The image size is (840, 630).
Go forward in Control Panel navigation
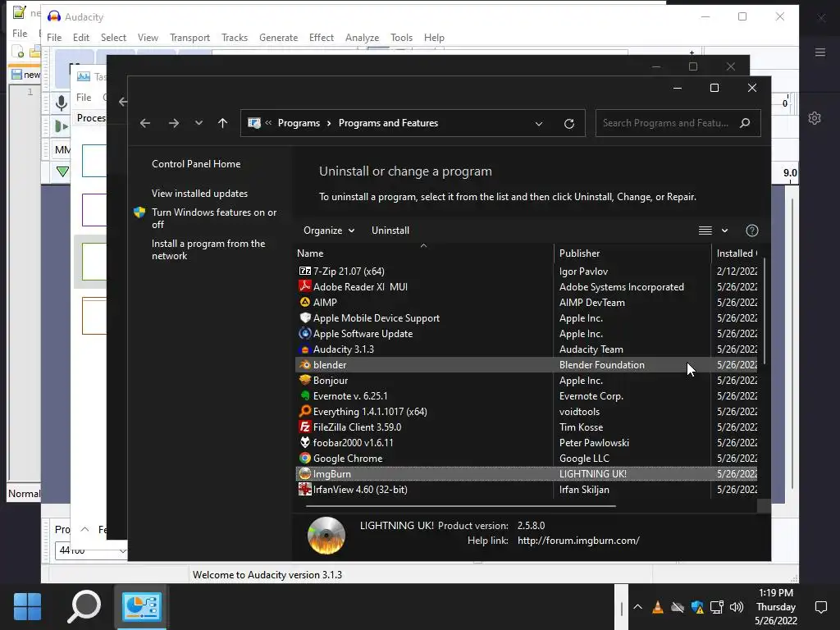click(x=174, y=123)
